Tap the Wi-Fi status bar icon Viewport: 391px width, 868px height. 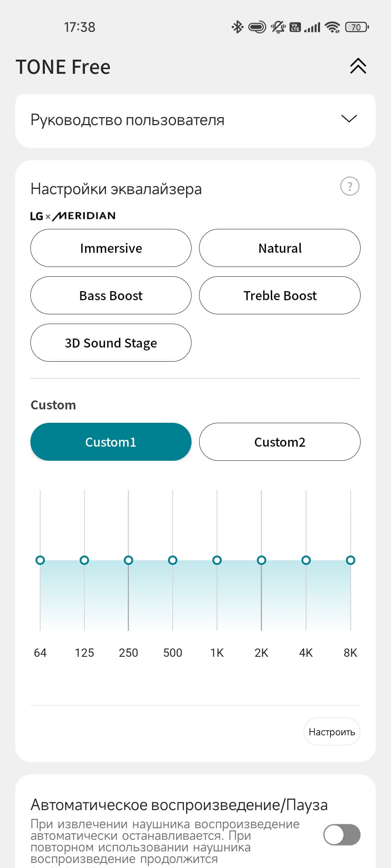[x=332, y=27]
